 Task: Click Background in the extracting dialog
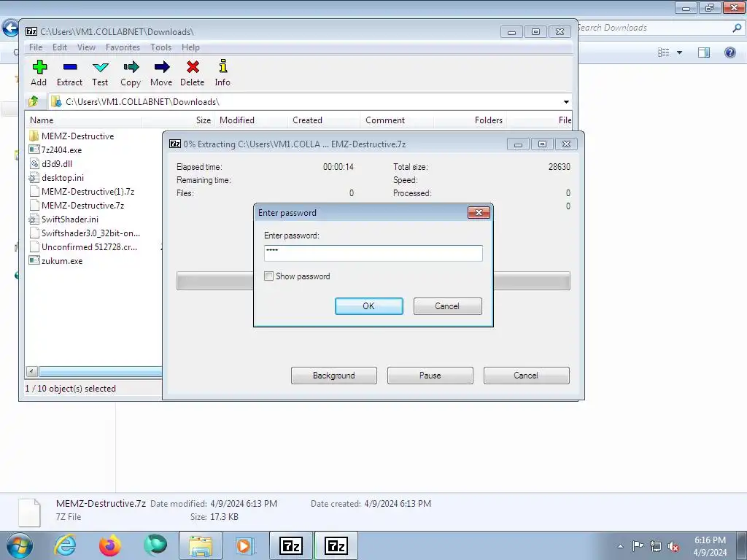click(x=334, y=376)
